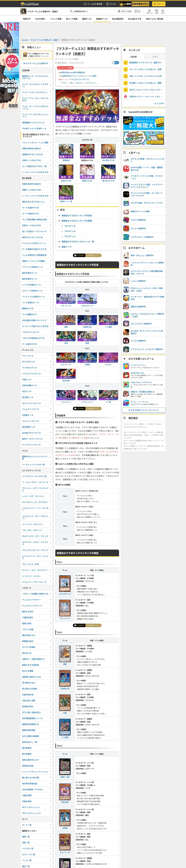Open the 攻略TOP tab
This screenshot has width=186, height=868.
coord(27,19)
